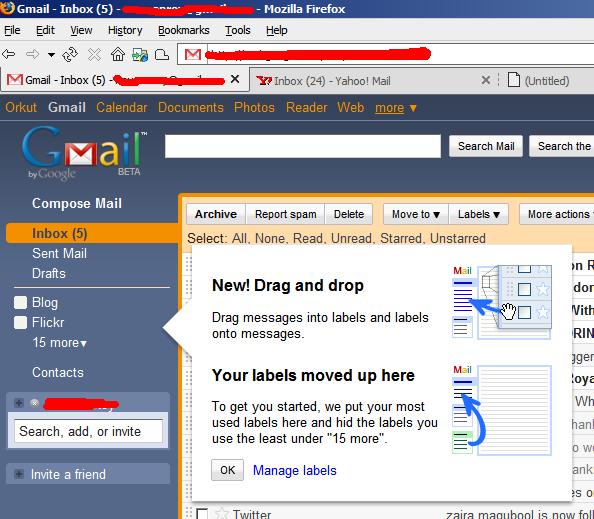Click the chat 'Search, add, or invite' field
This screenshot has height=519, width=594.
coord(88,431)
